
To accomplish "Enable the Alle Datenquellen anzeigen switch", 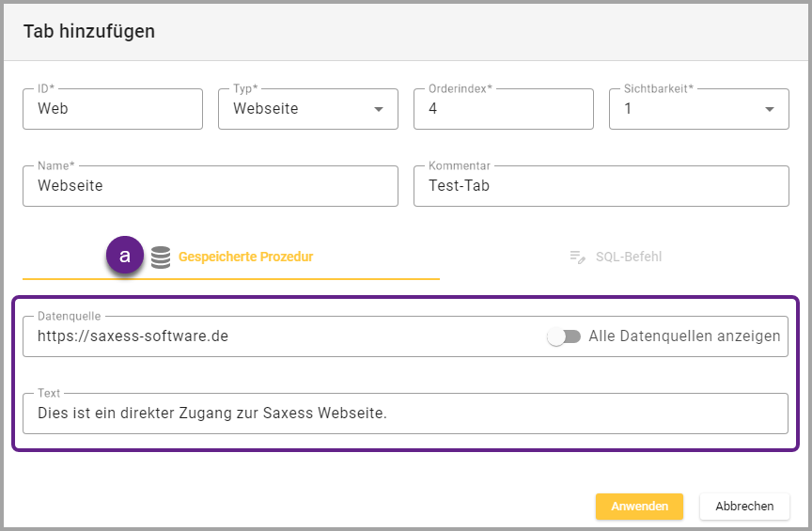I will click(564, 336).
